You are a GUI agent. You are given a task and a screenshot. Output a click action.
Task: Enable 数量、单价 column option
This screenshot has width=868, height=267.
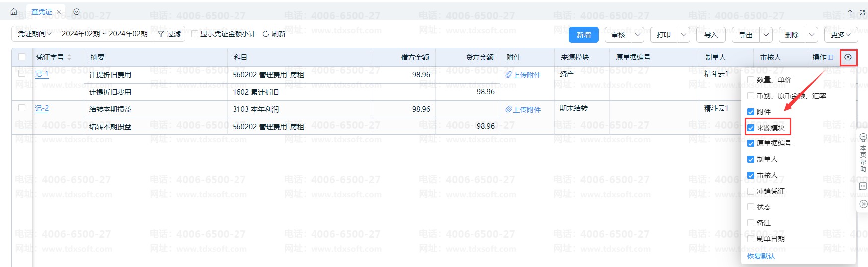751,80
